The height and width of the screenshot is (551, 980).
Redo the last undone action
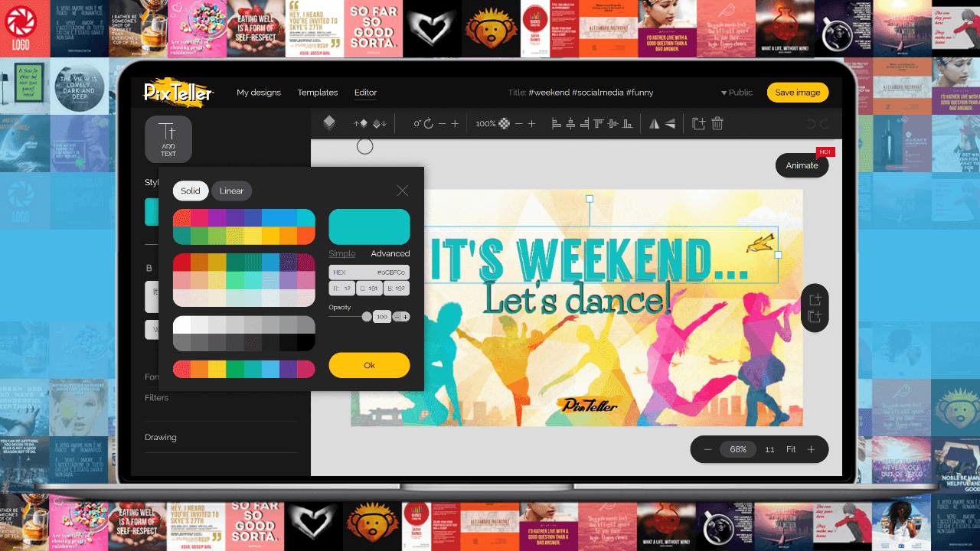(825, 123)
